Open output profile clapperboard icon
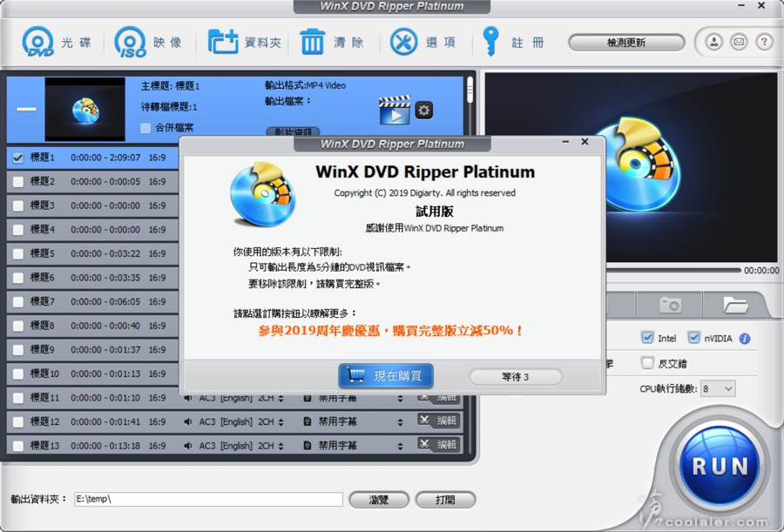This screenshot has width=784, height=532. pyautogui.click(x=395, y=110)
